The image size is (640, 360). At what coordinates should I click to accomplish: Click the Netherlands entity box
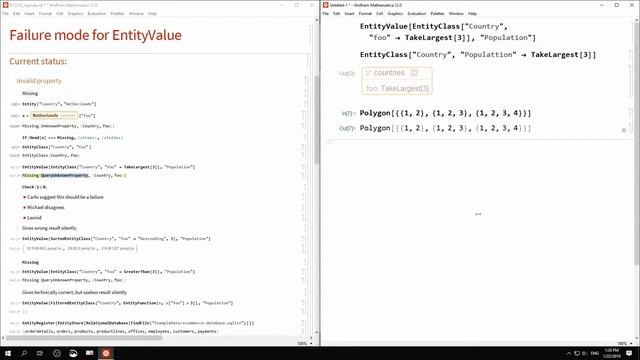pyautogui.click(x=54, y=116)
